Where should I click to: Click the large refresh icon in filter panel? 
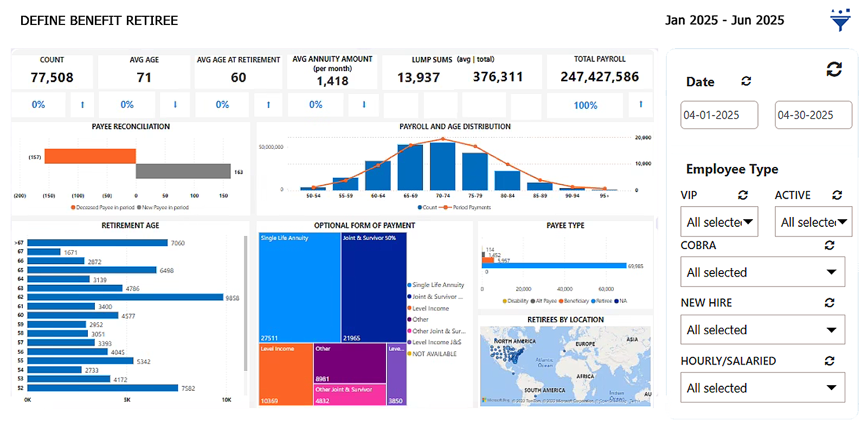tap(834, 69)
